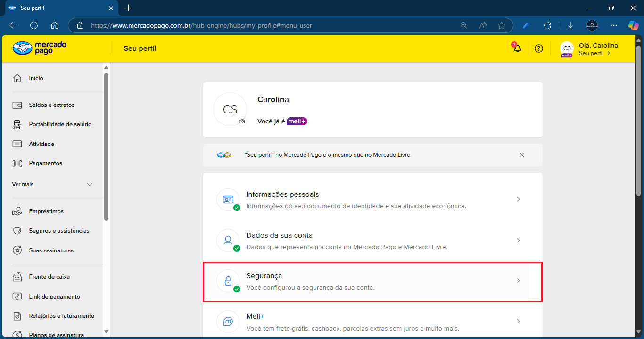Viewport: 644px width, 339px height.
Task: Click the Olá, Carolina Seu perfil link
Action: (597, 49)
